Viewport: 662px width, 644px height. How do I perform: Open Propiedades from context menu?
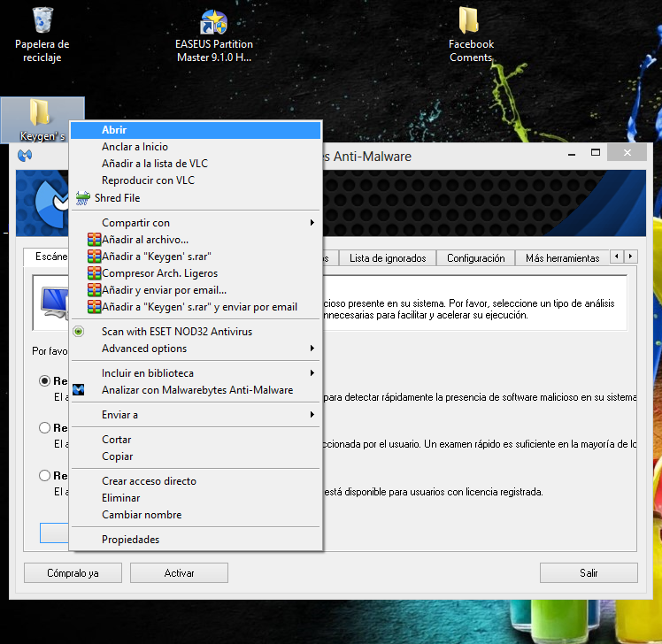196,540
